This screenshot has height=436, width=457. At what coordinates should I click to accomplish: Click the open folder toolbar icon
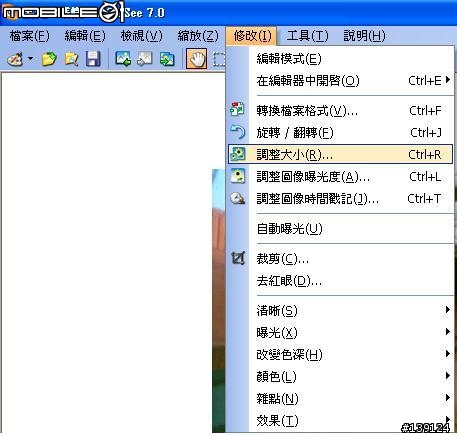click(x=49, y=59)
